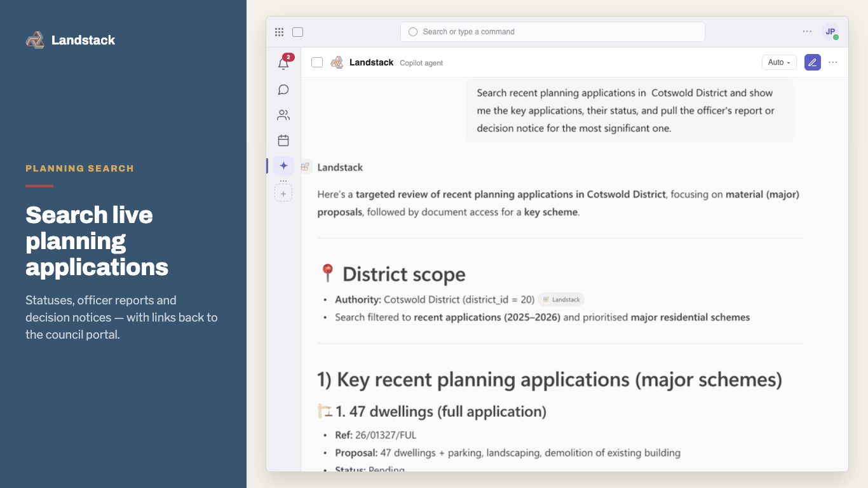Image resolution: width=868 pixels, height=488 pixels.
Task: Click the Landstack citation badge
Action: tap(561, 299)
